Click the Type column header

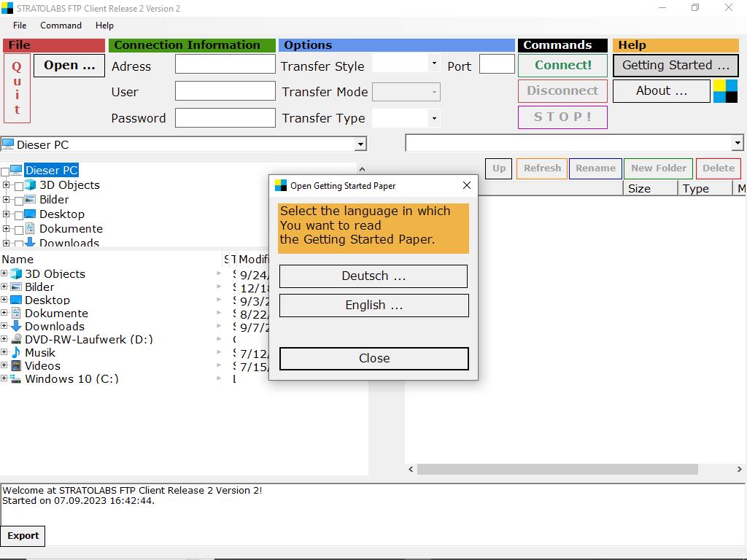point(705,189)
